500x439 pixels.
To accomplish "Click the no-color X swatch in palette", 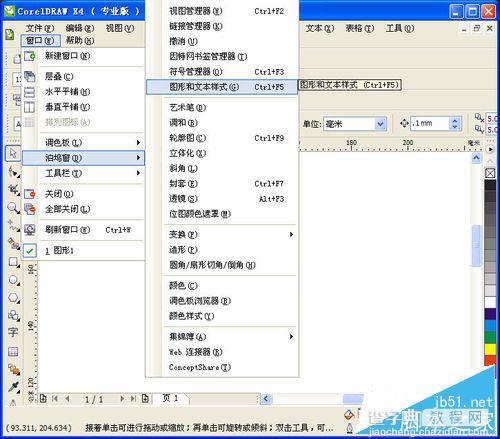I will (490, 173).
